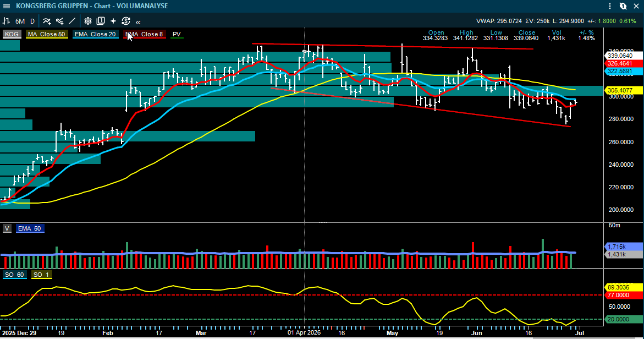Screen dimensions: 644x339
Task: Open the 6M time range selector
Action: (x=20, y=21)
